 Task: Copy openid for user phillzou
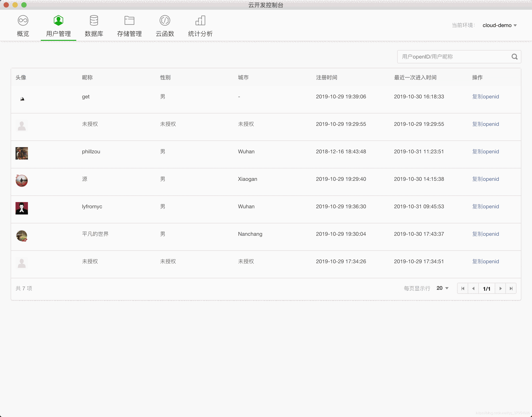point(485,152)
